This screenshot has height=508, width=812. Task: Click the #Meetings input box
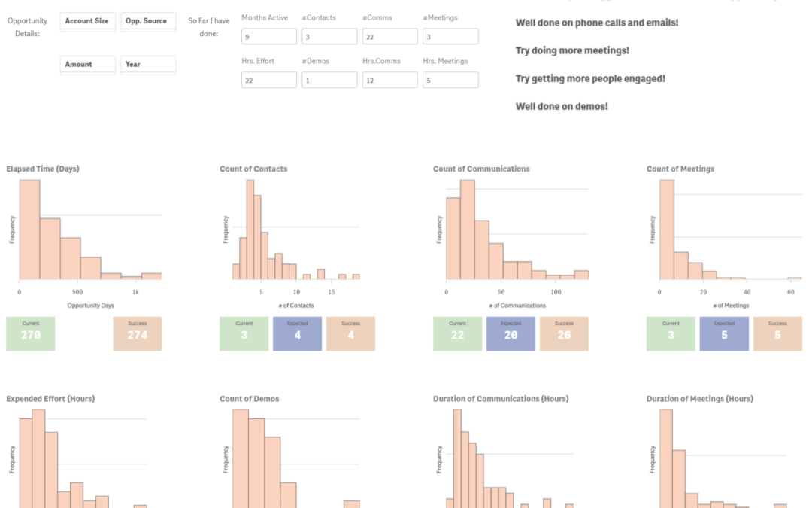click(x=450, y=37)
